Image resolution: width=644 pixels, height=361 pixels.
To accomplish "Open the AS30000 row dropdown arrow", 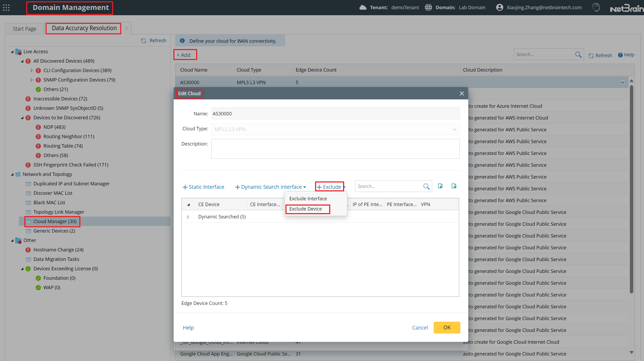I will (x=623, y=82).
